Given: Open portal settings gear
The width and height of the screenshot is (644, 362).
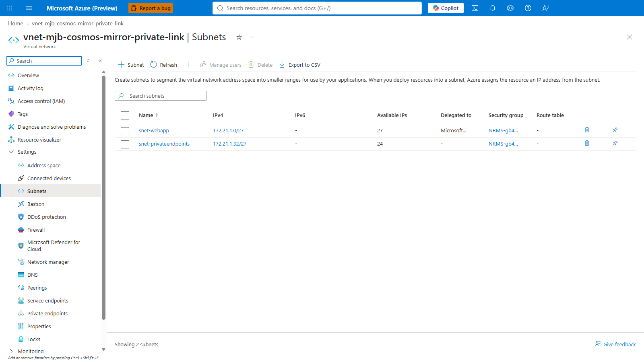Looking at the screenshot, I should tap(510, 8).
